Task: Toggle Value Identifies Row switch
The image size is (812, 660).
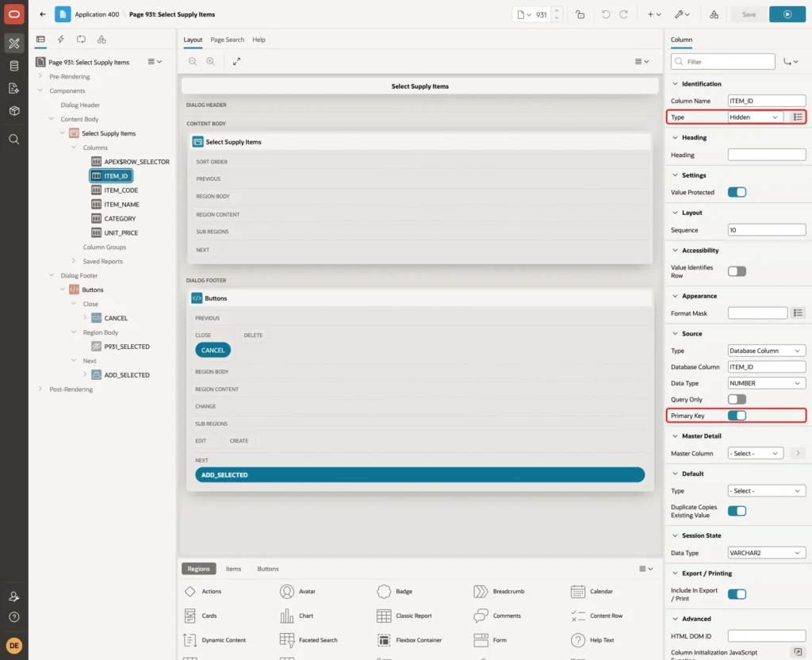Action: (x=737, y=271)
